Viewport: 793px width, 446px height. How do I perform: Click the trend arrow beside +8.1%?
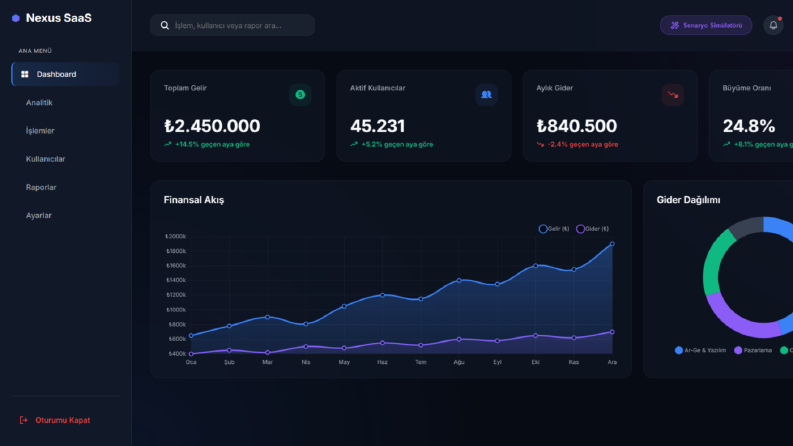point(726,145)
